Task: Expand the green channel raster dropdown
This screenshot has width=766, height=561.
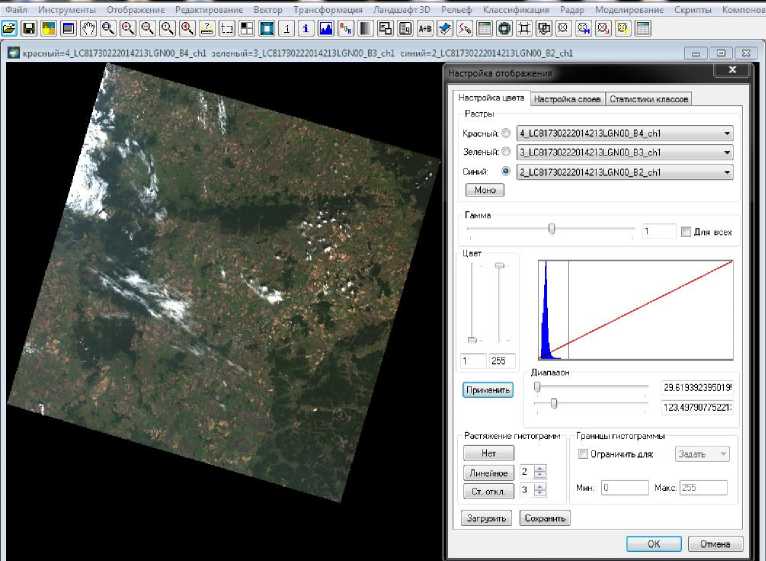Action: coord(727,153)
